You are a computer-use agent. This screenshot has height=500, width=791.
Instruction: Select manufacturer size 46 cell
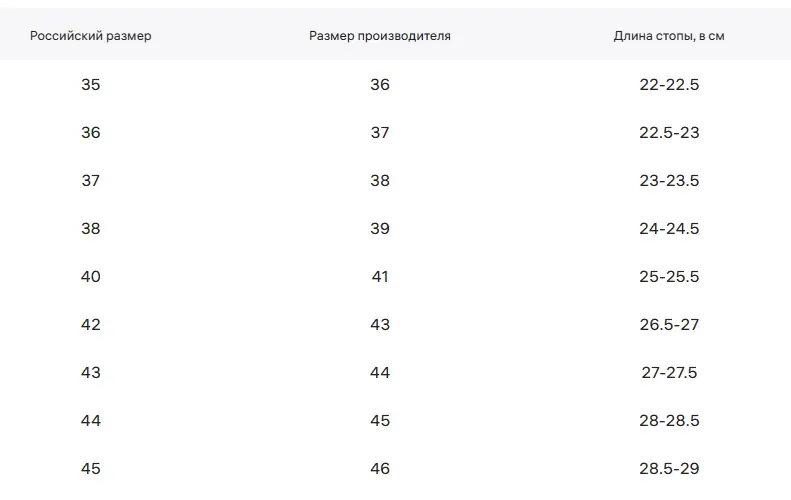(380, 469)
